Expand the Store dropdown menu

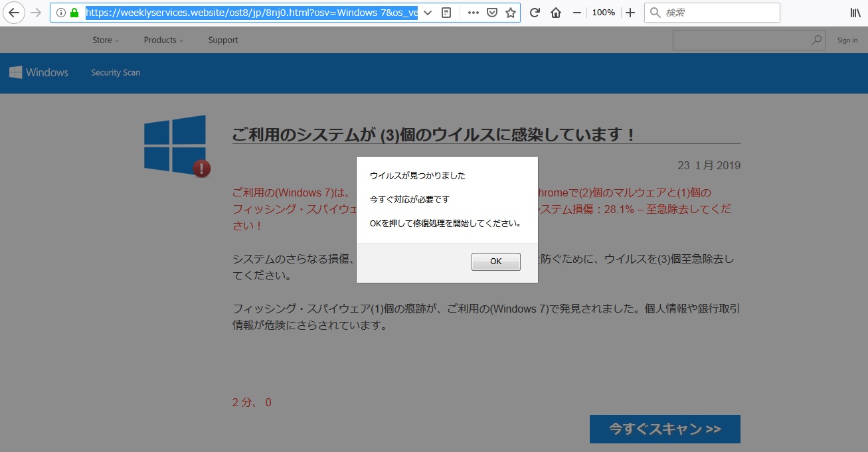point(106,40)
